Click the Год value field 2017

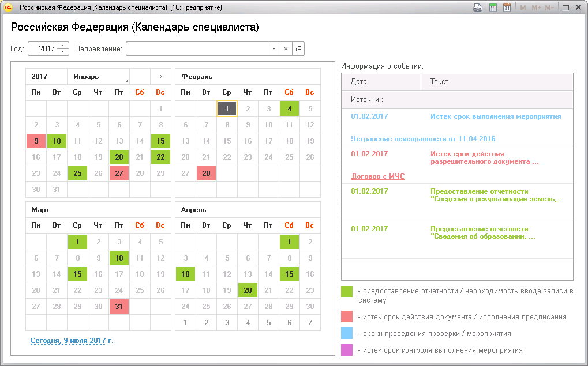click(43, 48)
